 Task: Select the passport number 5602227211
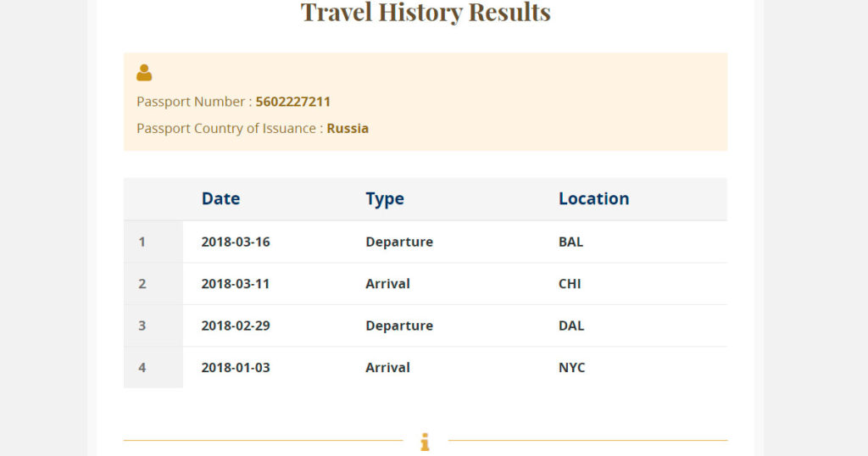pyautogui.click(x=292, y=102)
